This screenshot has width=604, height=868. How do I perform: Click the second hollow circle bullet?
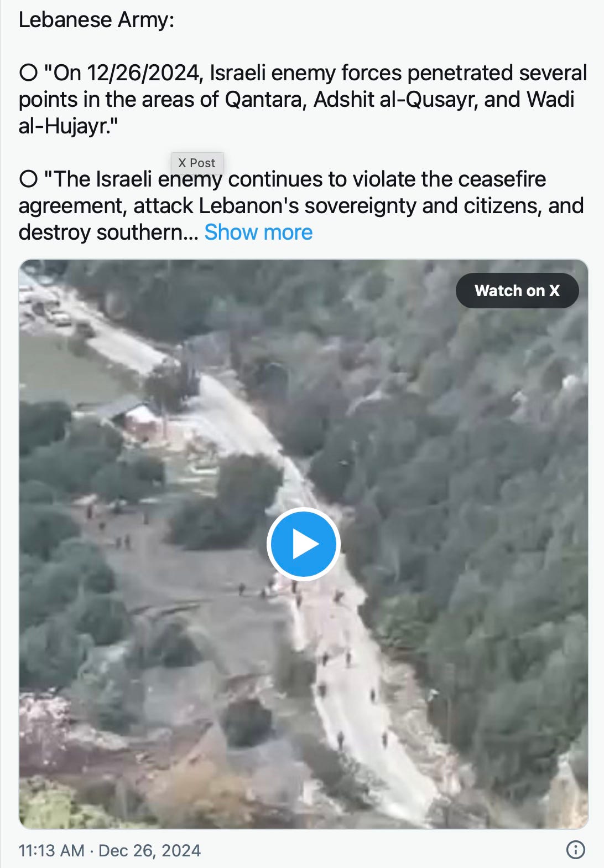click(29, 179)
